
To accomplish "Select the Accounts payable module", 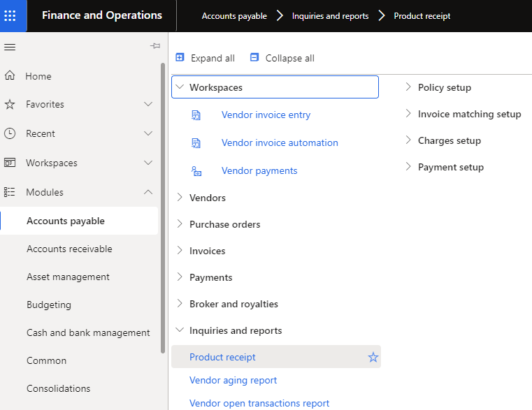I will pos(79,221).
